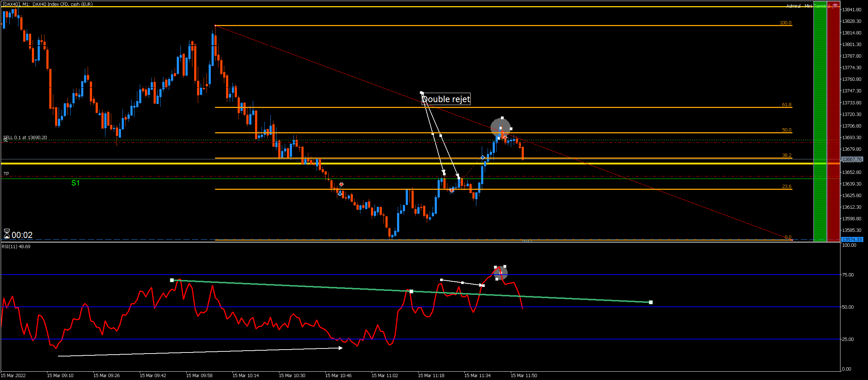
Task: Click the Fibonacci 100.0 anchor point at swing high
Action: (215, 26)
